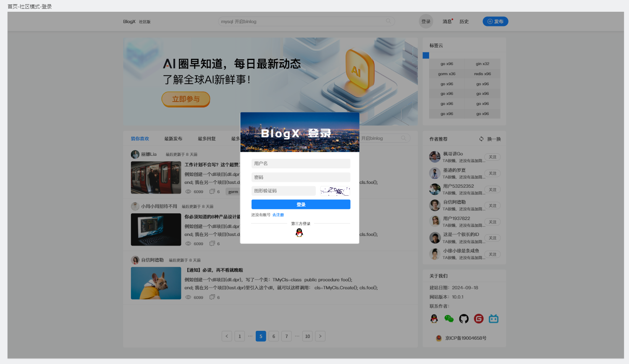The image size is (629, 364).
Task: Click the blue Bilibili icon under 联系作者
Action: 493,319
